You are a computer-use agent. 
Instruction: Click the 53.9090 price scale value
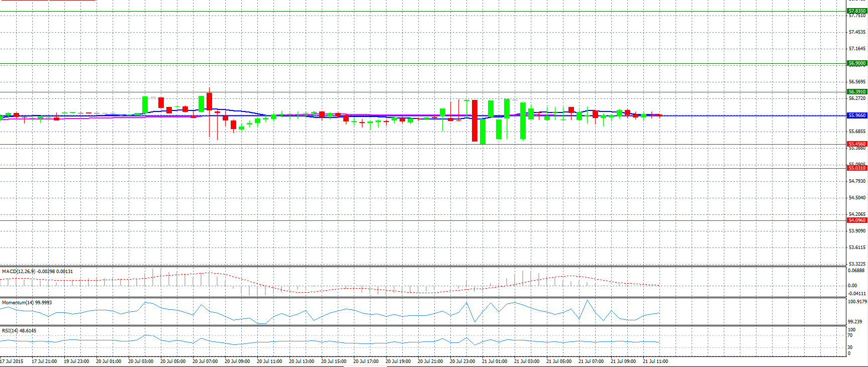click(x=857, y=230)
